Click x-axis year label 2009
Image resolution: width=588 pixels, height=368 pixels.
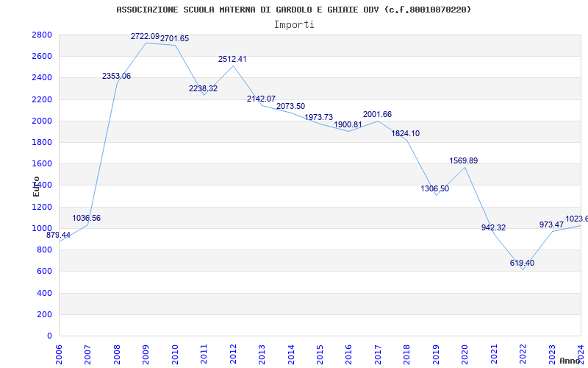coord(146,355)
